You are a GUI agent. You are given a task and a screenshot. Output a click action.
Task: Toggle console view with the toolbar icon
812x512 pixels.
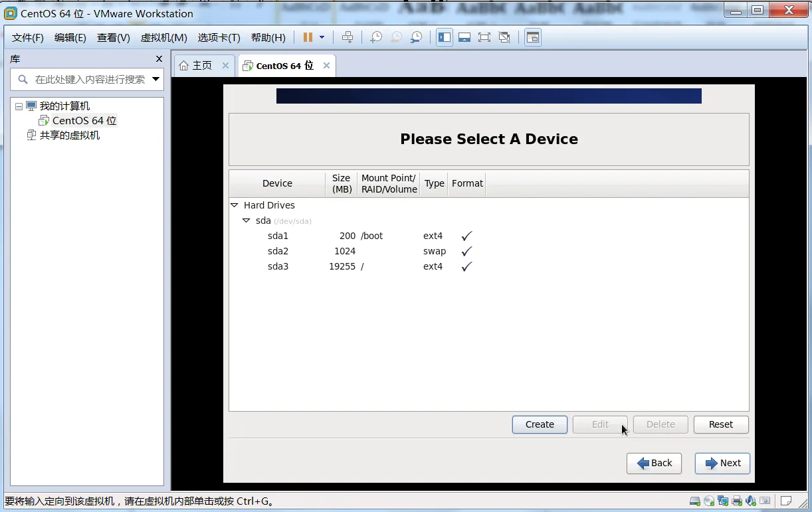532,37
